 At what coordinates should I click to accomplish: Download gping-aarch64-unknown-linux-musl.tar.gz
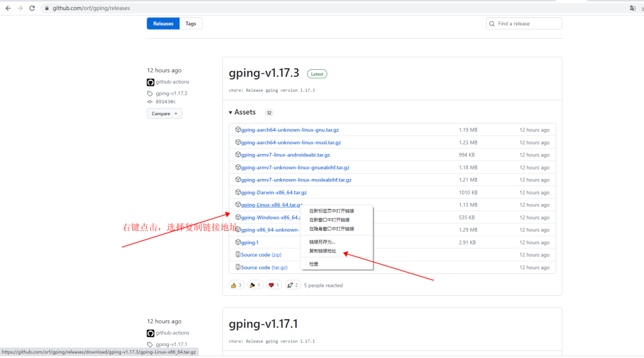[291, 143]
